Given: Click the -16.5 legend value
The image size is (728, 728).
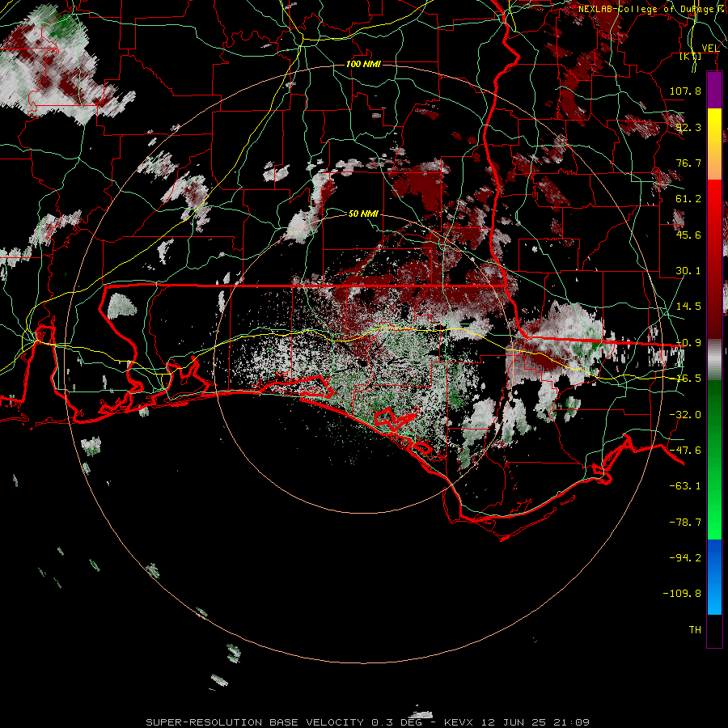Looking at the screenshot, I should click(688, 379).
